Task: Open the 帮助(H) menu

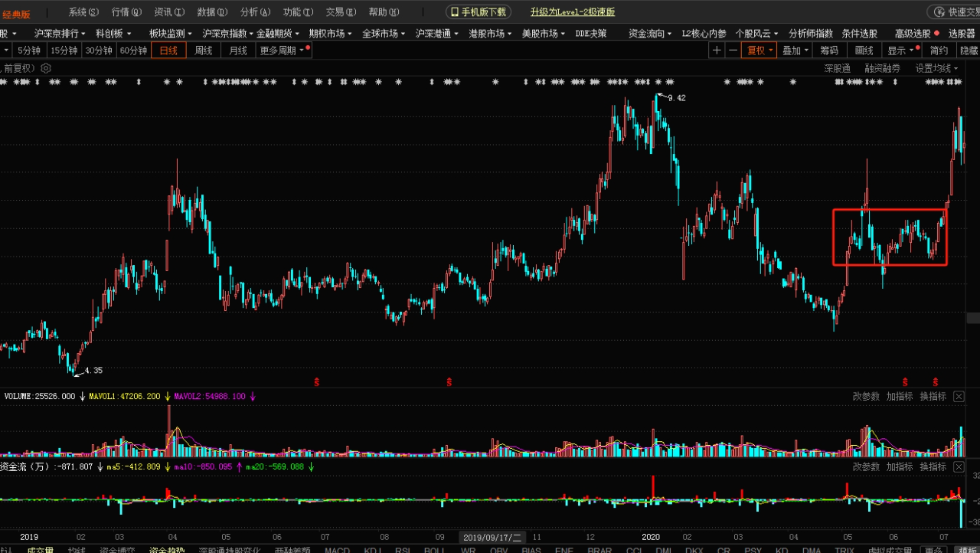Action: tap(384, 12)
